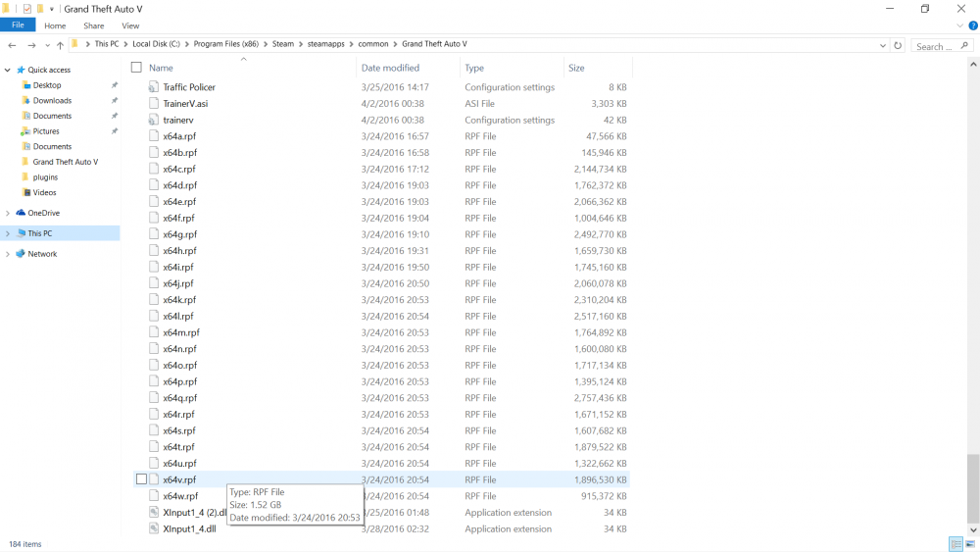Open Downloads in Quick access
Image resolution: width=980 pixels, height=552 pixels.
point(52,100)
